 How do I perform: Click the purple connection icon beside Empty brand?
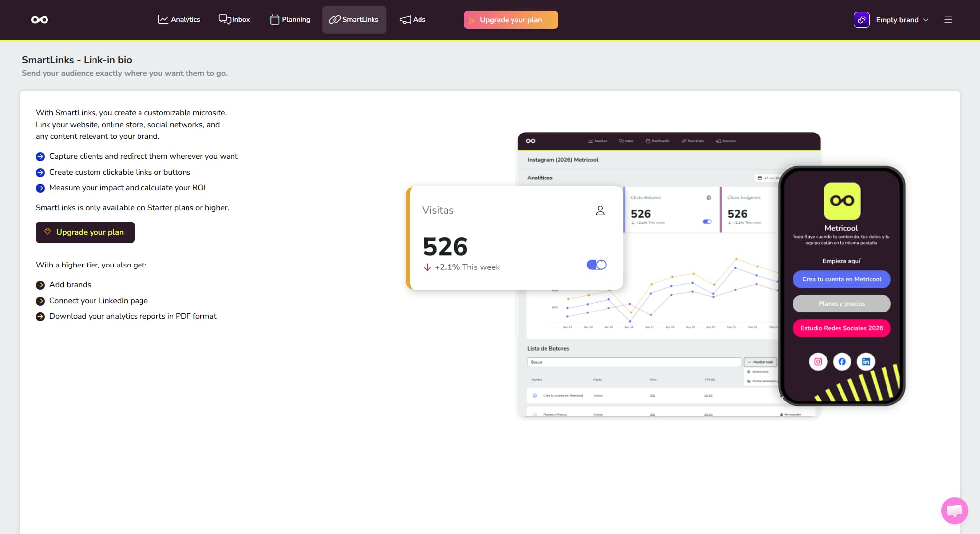[861, 20]
